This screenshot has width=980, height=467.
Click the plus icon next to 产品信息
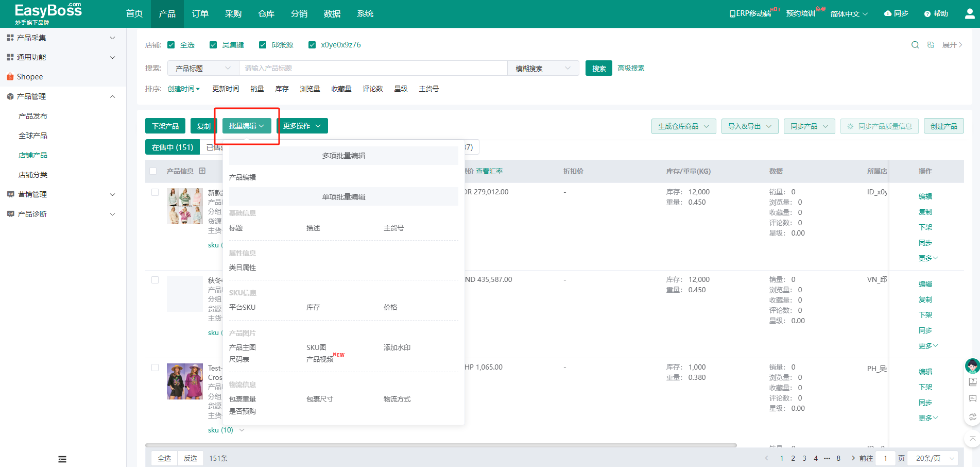click(202, 171)
